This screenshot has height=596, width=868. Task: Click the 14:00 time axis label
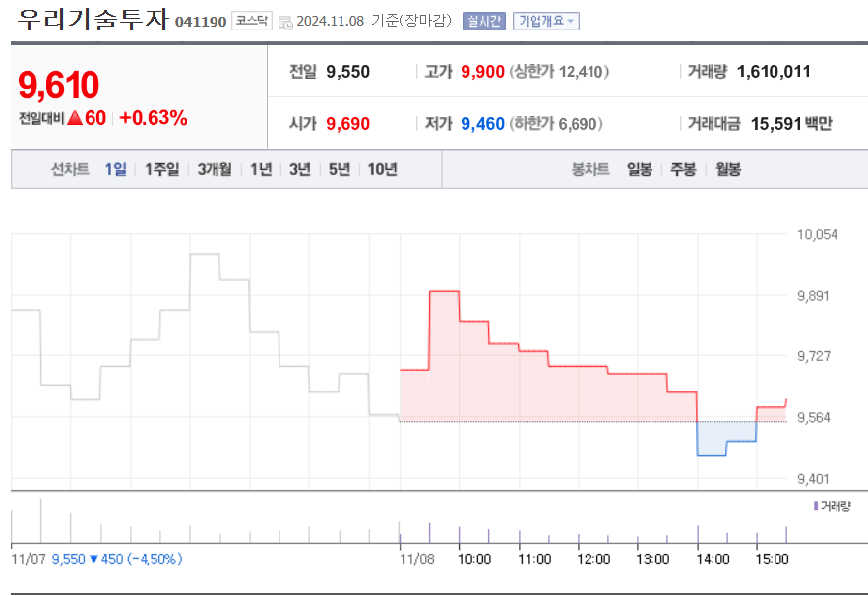pos(713,559)
